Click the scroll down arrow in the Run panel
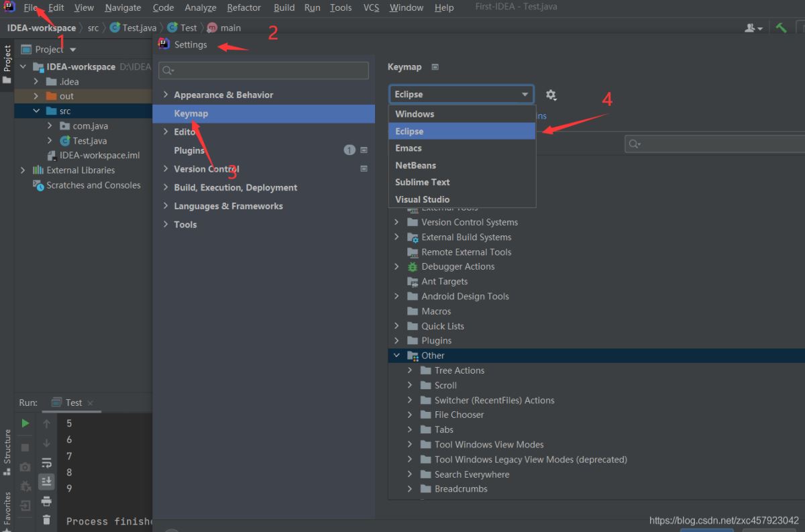This screenshot has height=532, width=805. [46, 443]
